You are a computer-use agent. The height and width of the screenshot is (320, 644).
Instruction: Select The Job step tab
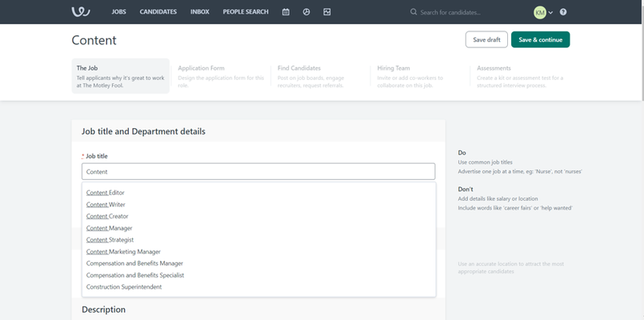tap(120, 76)
